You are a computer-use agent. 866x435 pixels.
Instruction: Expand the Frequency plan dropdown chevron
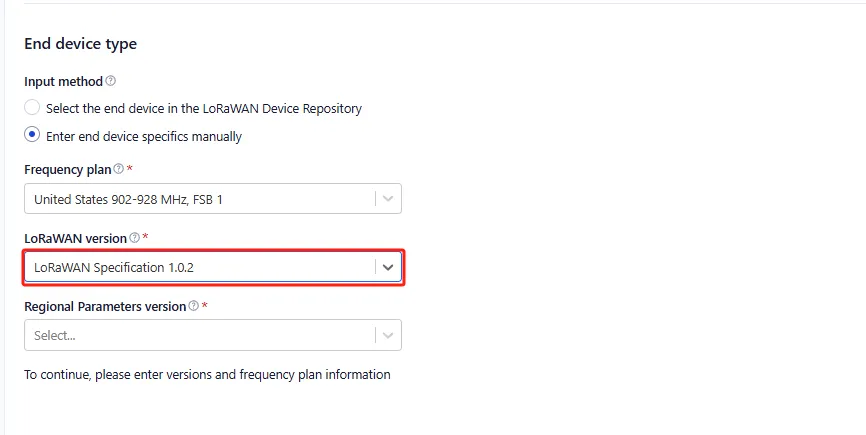388,199
